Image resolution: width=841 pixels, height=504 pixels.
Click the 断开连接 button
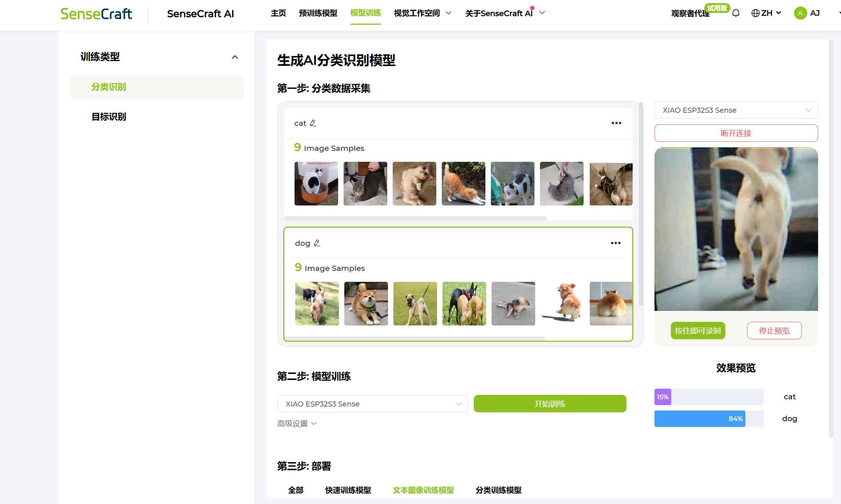pyautogui.click(x=736, y=133)
